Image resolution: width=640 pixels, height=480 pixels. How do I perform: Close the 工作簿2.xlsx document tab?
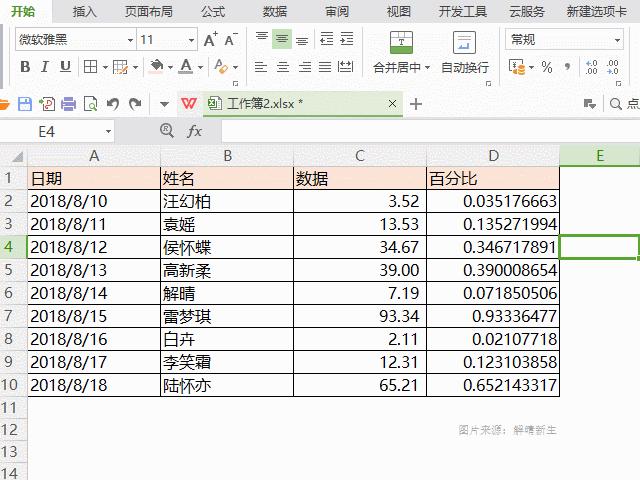coord(392,104)
